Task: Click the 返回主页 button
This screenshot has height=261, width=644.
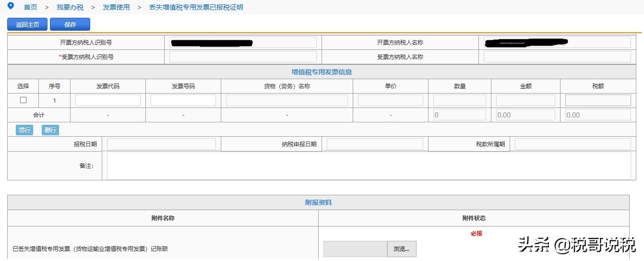Action: point(27,24)
